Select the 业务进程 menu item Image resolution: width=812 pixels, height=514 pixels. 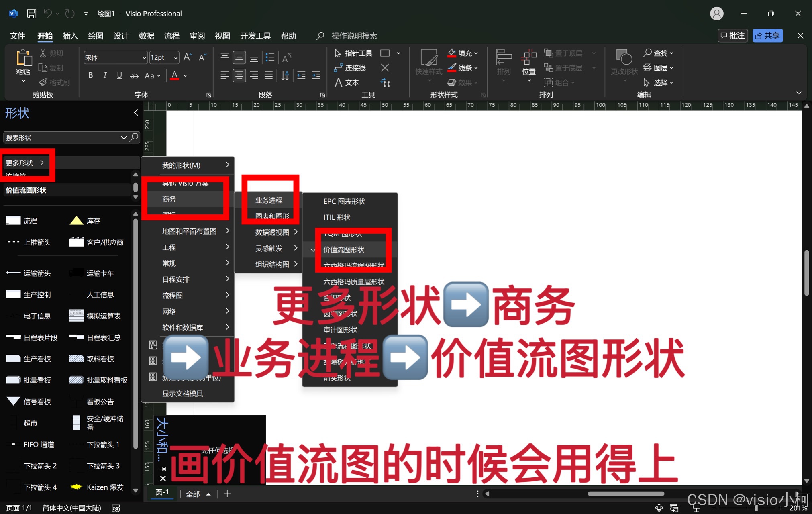[269, 200]
